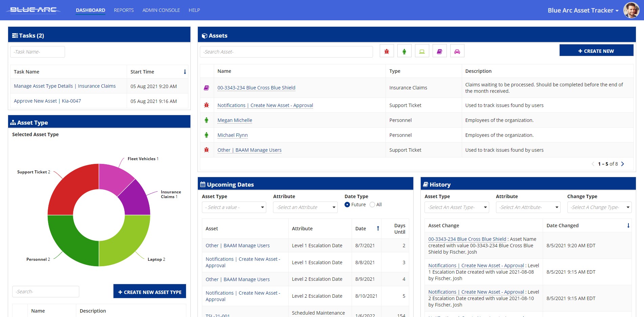Select the All date type radio button
This screenshot has width=644, height=317.
pyautogui.click(x=372, y=205)
